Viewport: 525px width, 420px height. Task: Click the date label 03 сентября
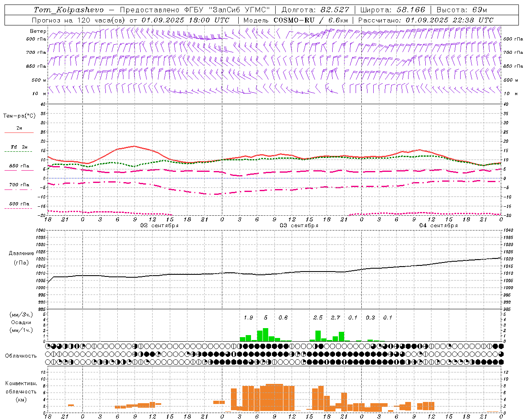pyautogui.click(x=299, y=226)
